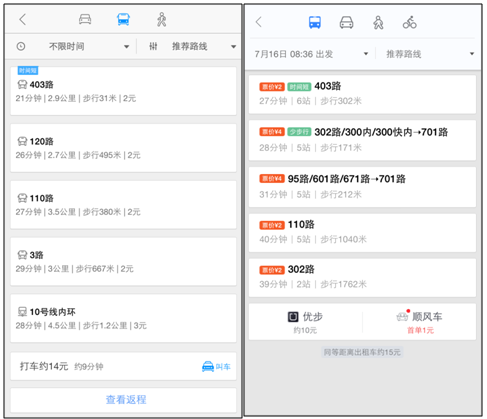Image resolution: width=487 pixels, height=419 pixels.
Task: Open 95路/601路/671路→701路 route card
Action: click(x=362, y=187)
